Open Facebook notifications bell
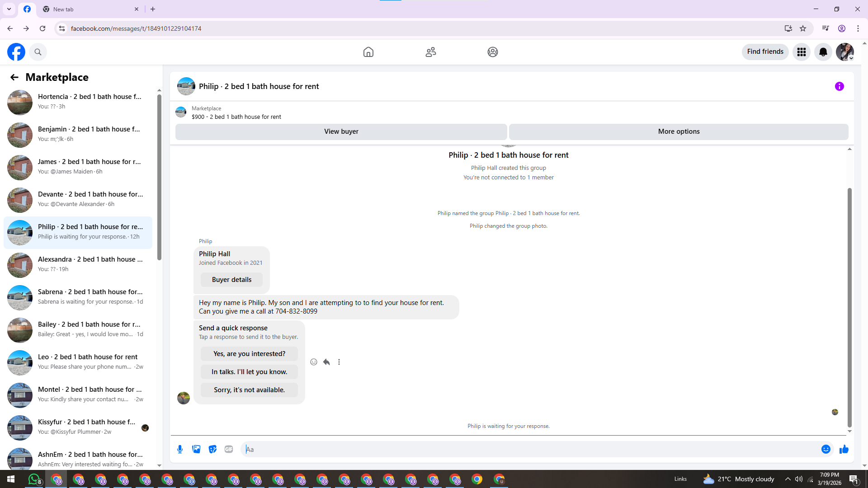 (823, 52)
